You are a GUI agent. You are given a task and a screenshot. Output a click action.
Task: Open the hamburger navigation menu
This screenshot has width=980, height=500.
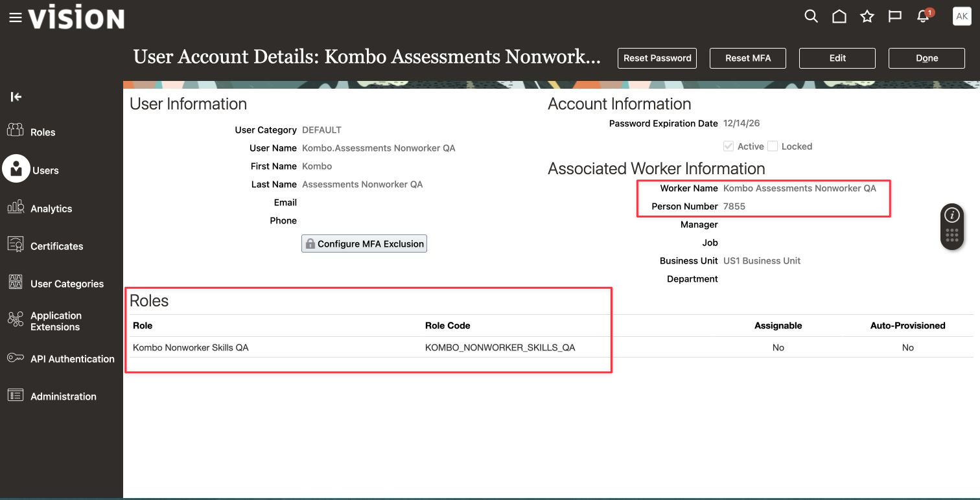(x=15, y=18)
